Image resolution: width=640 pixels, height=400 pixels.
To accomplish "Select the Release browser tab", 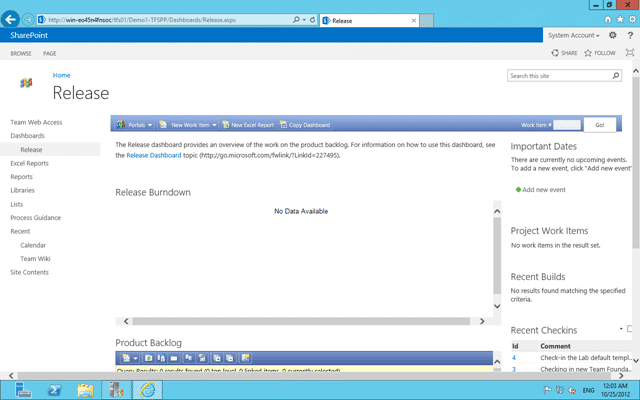I will click(369, 20).
